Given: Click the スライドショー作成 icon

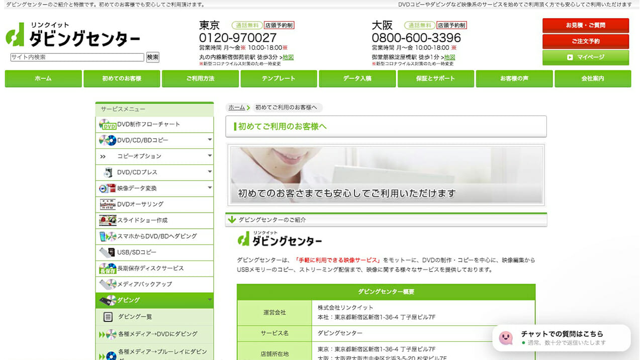Looking at the screenshot, I should click(107, 220).
